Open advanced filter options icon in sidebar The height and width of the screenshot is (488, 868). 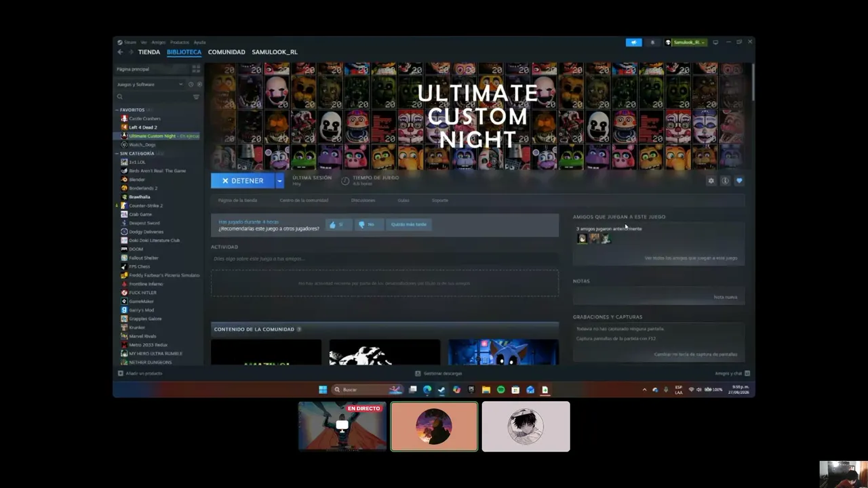[196, 97]
